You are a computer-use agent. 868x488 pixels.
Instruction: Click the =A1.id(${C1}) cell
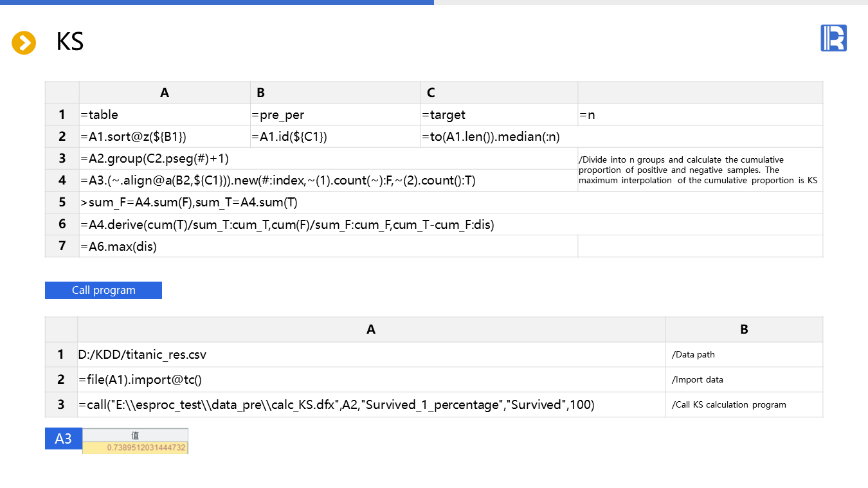tap(335, 137)
